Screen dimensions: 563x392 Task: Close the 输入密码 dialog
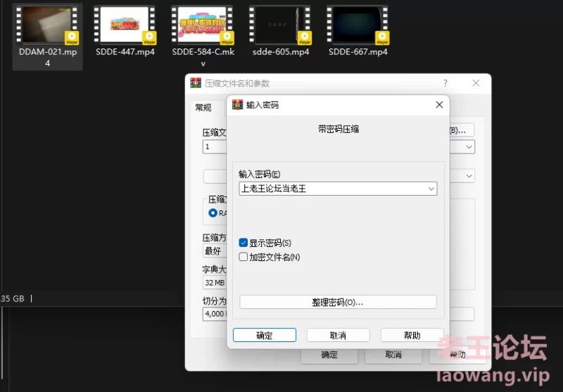439,104
